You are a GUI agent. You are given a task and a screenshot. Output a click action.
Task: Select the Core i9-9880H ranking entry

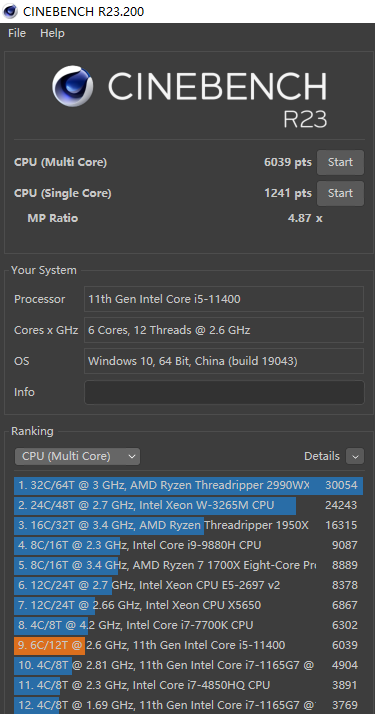point(188,545)
